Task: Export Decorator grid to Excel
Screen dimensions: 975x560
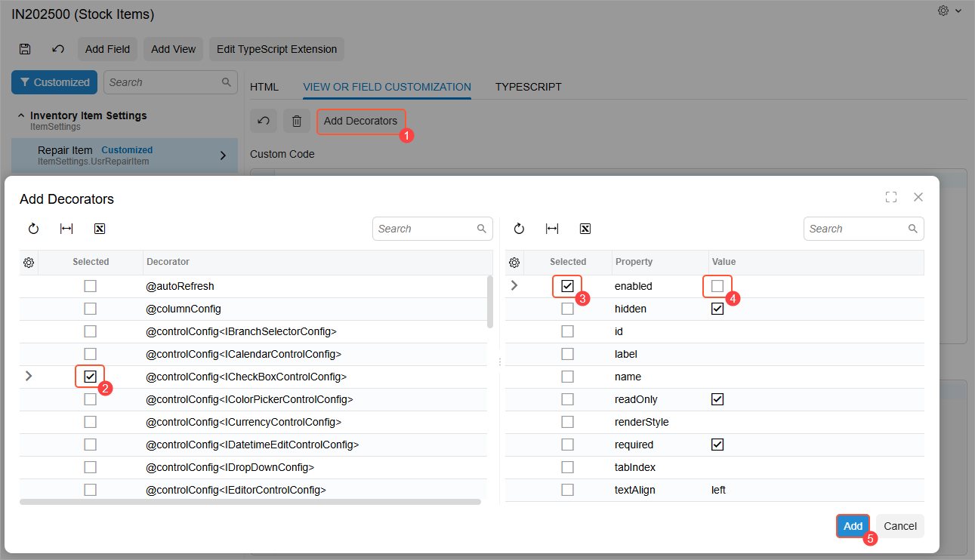Action: 100,229
